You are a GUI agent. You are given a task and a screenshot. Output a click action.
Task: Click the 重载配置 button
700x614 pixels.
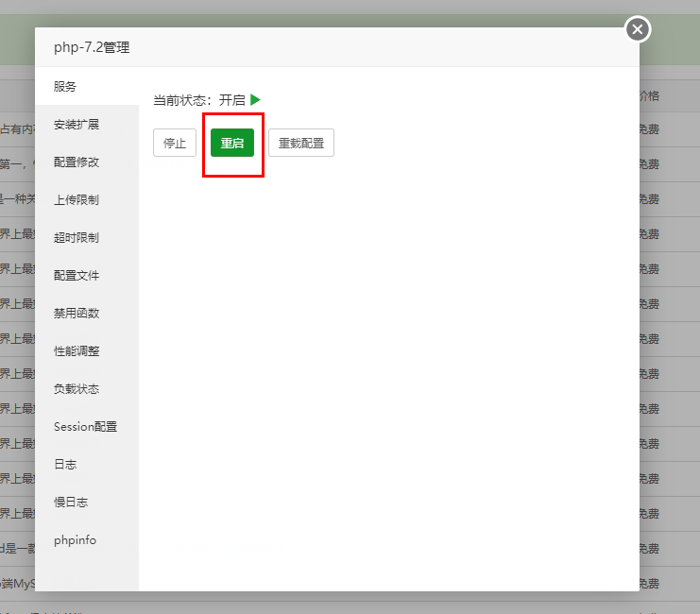[300, 143]
